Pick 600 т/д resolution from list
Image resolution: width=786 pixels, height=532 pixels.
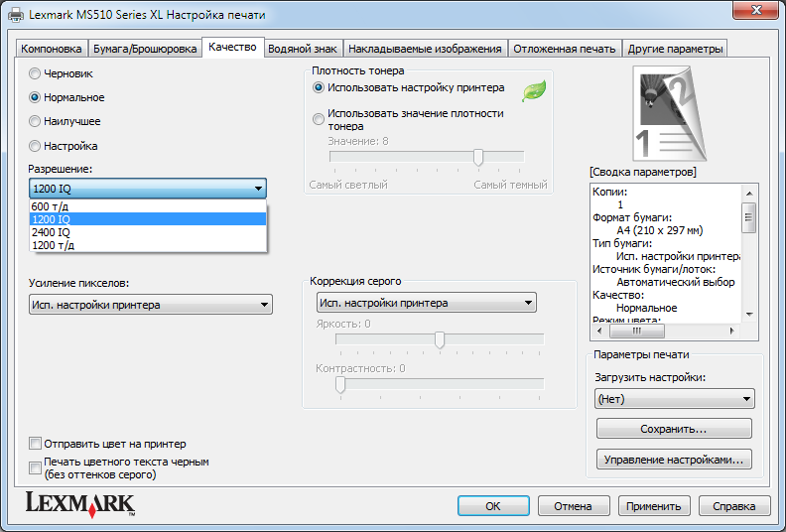tap(148, 206)
